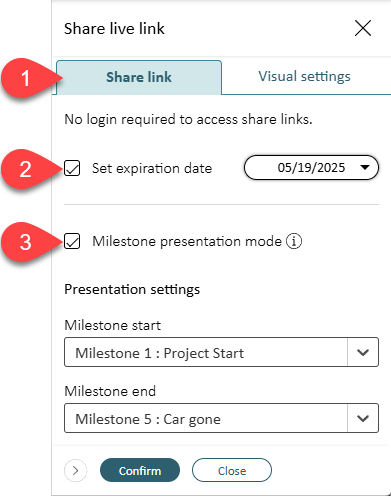Expand the Milestone end dropdown chevron
The image size is (391, 496).
[363, 418]
